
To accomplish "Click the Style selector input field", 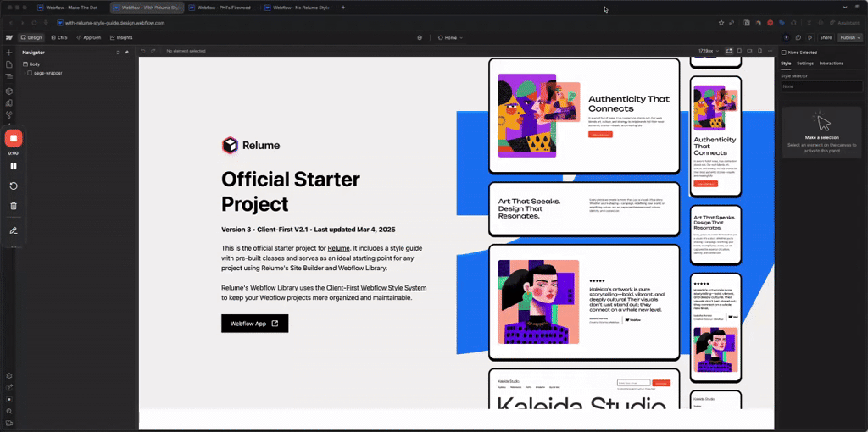I will click(x=821, y=86).
